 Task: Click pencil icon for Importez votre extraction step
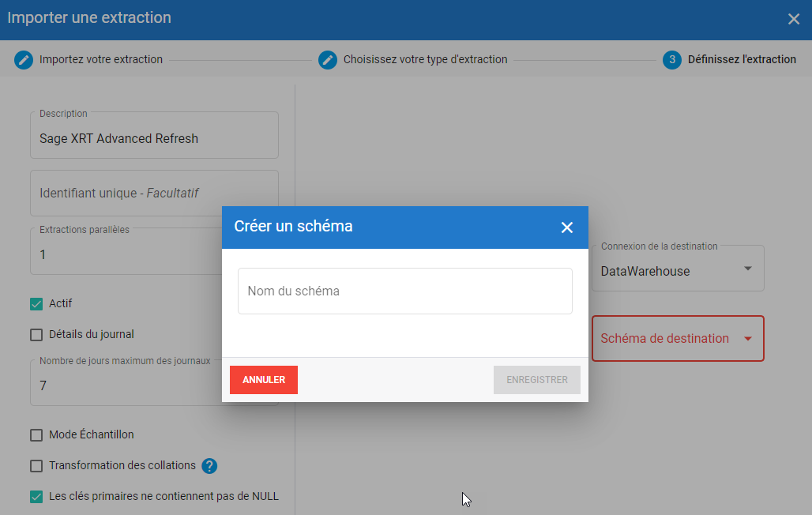click(x=24, y=59)
